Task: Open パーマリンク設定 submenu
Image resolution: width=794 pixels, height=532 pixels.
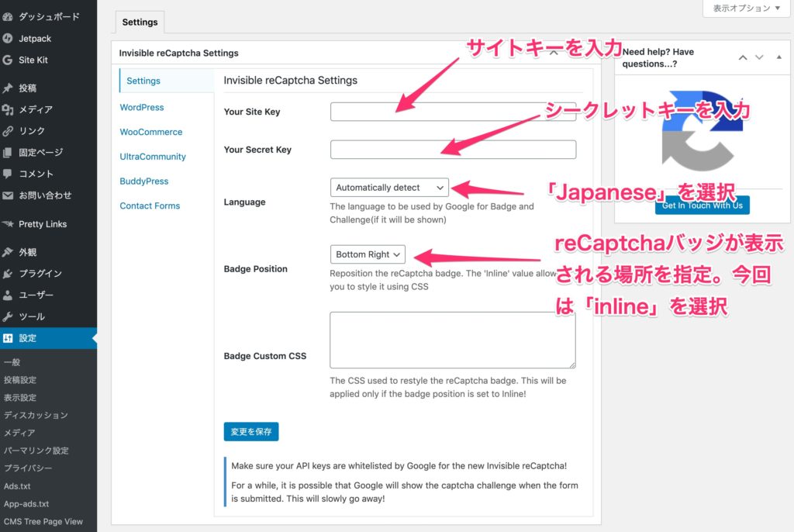Action: pyautogui.click(x=36, y=451)
